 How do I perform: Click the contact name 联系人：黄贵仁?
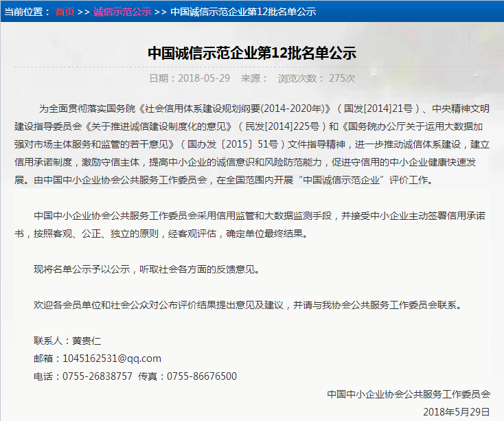pyautogui.click(x=67, y=341)
